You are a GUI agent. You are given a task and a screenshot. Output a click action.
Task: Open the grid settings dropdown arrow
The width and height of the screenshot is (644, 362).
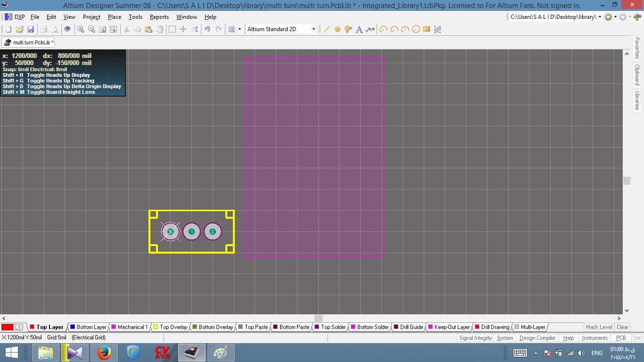click(x=239, y=29)
